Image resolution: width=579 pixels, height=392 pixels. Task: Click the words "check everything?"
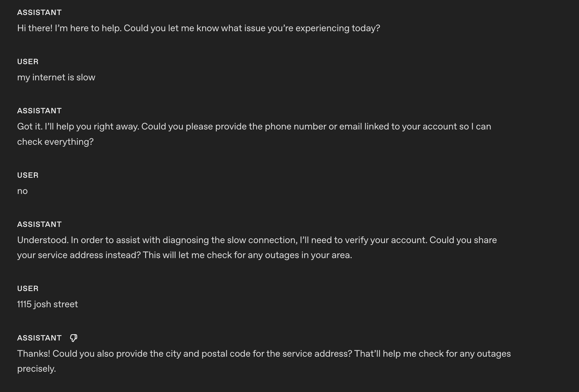[55, 142]
